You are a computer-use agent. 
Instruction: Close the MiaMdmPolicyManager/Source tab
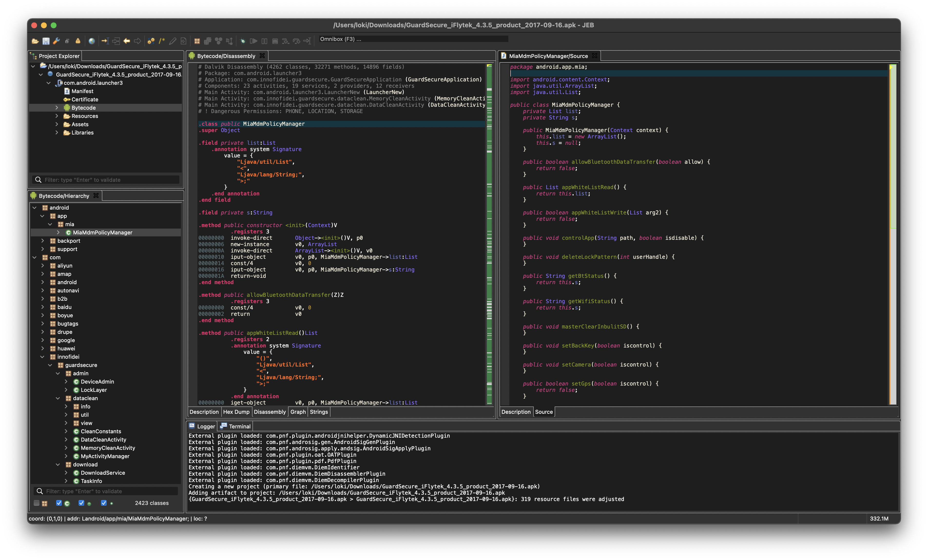pos(594,56)
